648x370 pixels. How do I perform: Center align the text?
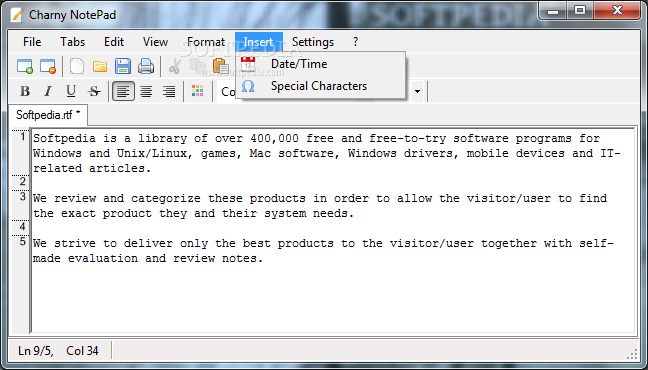[146, 91]
